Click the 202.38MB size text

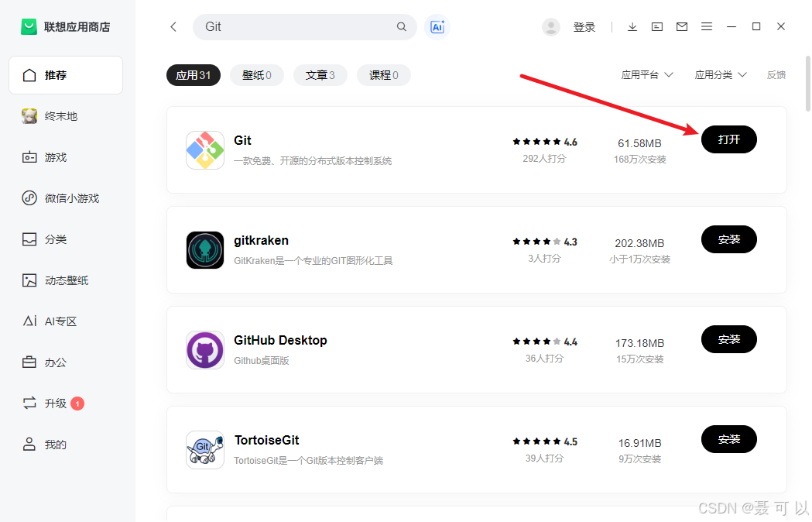(639, 243)
